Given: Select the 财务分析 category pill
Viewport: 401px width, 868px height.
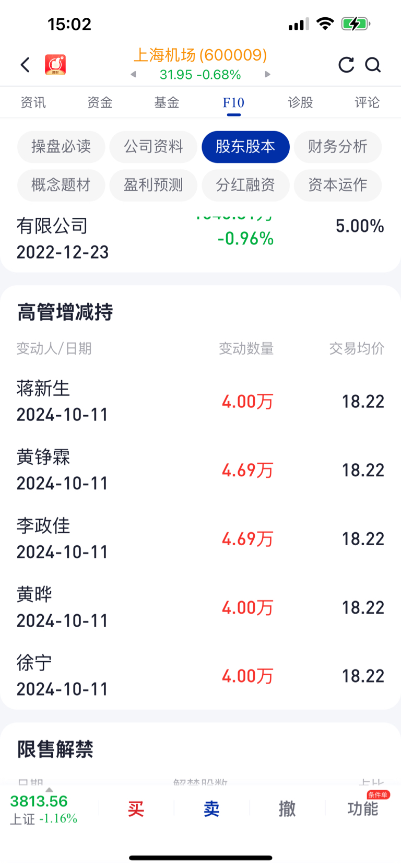Looking at the screenshot, I should pyautogui.click(x=338, y=147).
